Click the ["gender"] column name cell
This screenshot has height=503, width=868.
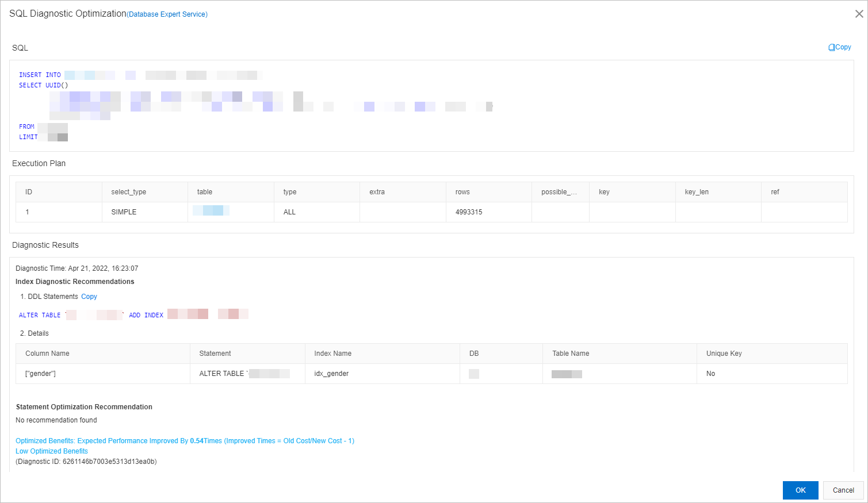click(103, 374)
